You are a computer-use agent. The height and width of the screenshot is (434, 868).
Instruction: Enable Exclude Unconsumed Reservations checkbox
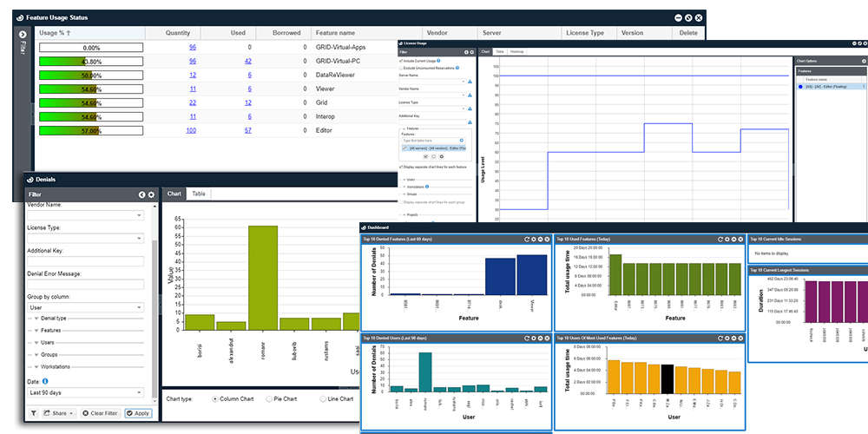[x=401, y=68]
